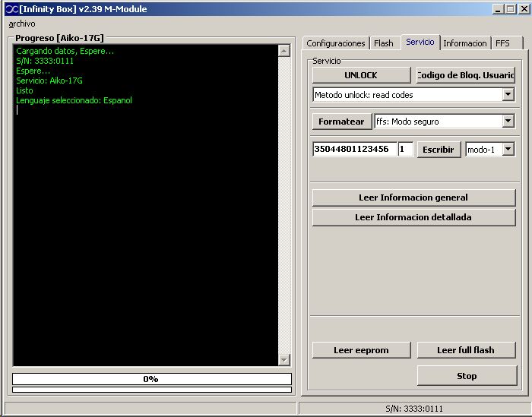The width and height of the screenshot is (532, 417).
Task: Expand the 'ffs: Modo seguro' dropdown arrow
Action: click(x=508, y=121)
